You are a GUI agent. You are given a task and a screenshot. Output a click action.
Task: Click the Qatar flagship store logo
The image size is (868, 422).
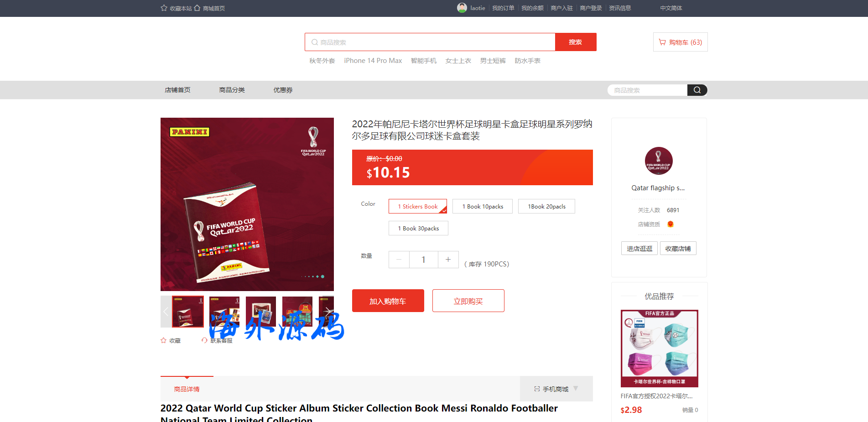(x=659, y=161)
